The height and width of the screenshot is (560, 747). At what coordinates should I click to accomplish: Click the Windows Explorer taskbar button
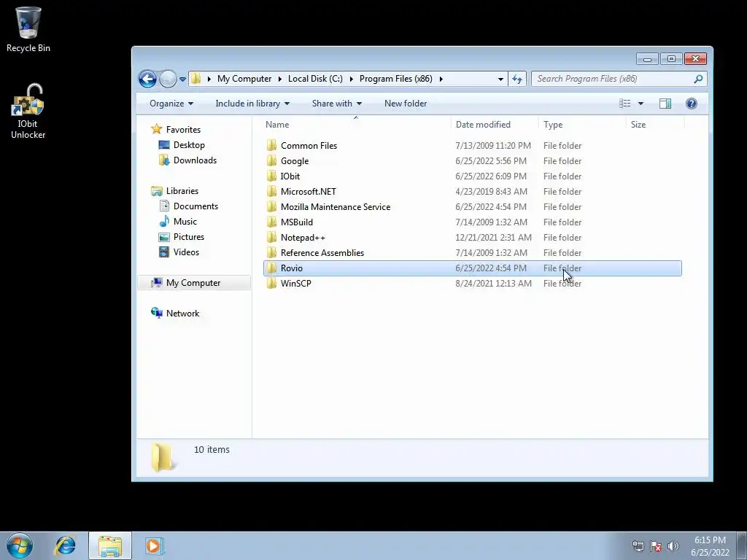click(109, 545)
